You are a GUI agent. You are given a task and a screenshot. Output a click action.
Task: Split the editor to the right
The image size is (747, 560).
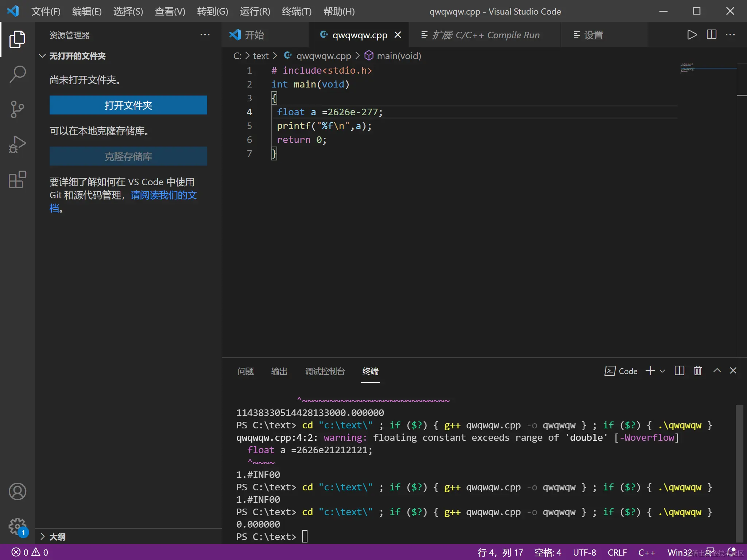point(711,35)
